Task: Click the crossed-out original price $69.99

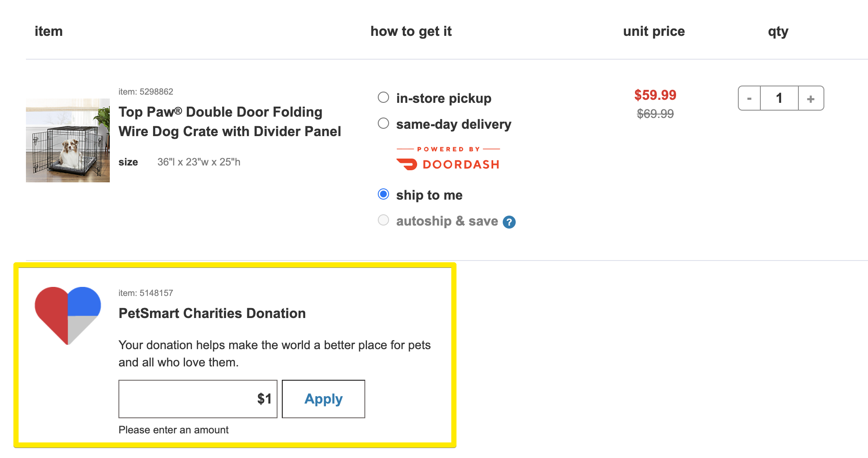Action: (x=654, y=114)
